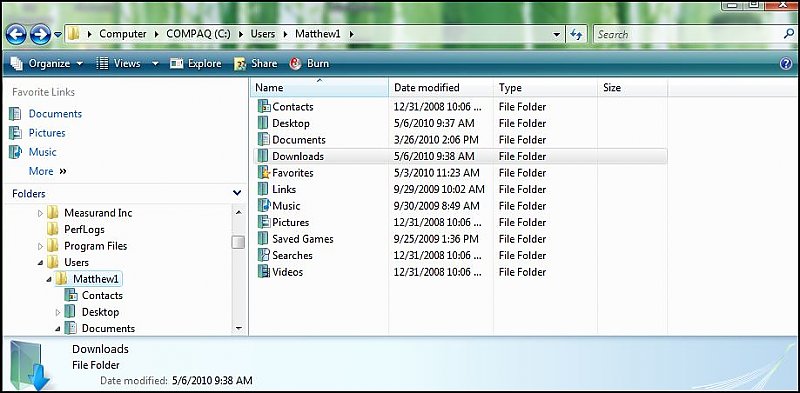
Task: Click into the Search input box
Action: click(686, 35)
